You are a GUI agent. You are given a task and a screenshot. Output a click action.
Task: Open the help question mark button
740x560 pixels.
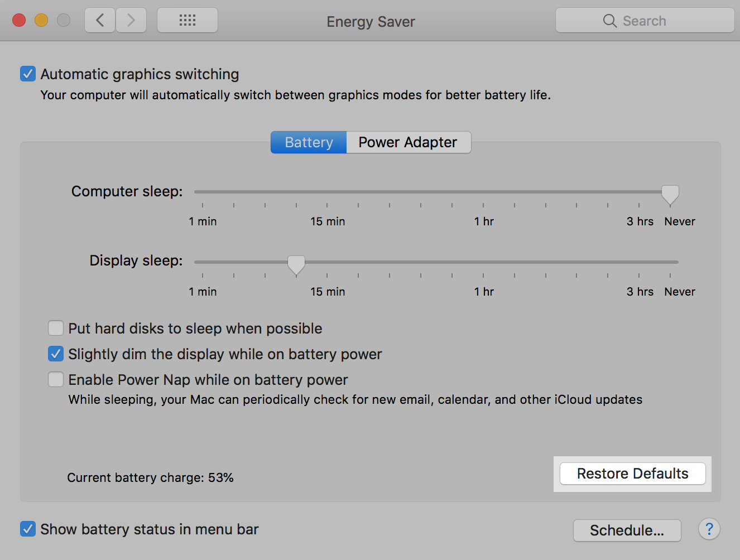[x=709, y=529]
